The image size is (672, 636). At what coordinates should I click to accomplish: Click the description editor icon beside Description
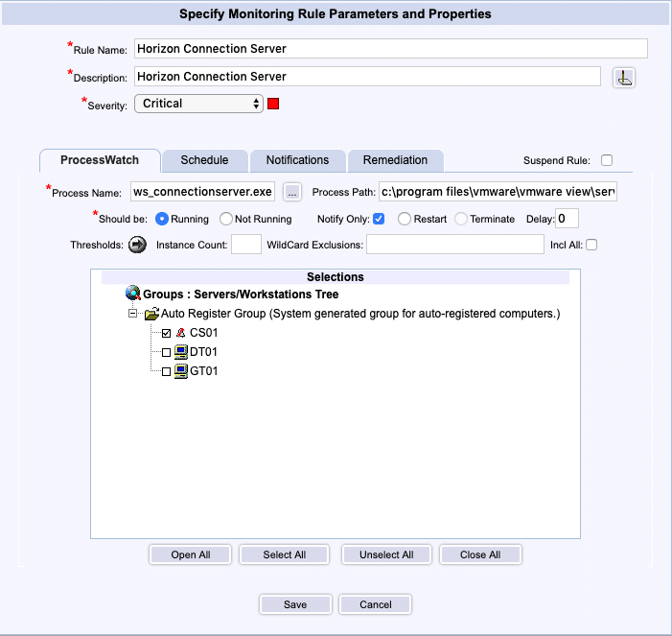click(x=624, y=78)
